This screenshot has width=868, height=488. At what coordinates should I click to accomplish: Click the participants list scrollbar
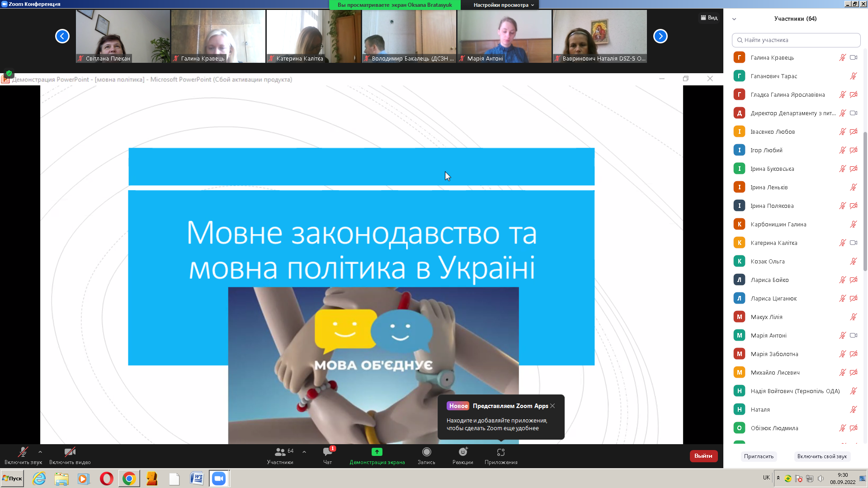tap(865, 201)
